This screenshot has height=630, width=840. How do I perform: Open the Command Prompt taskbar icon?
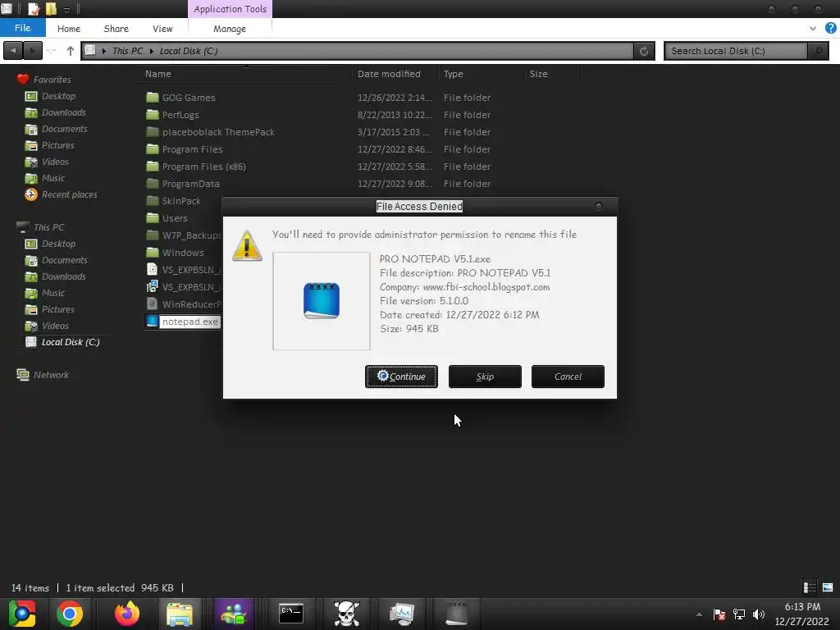pyautogui.click(x=291, y=614)
